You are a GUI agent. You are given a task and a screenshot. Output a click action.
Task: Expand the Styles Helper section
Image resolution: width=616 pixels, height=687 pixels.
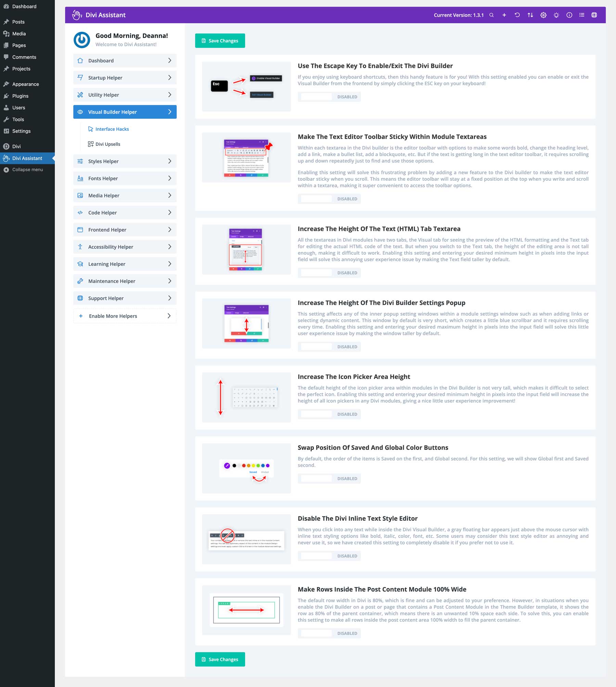[125, 161]
